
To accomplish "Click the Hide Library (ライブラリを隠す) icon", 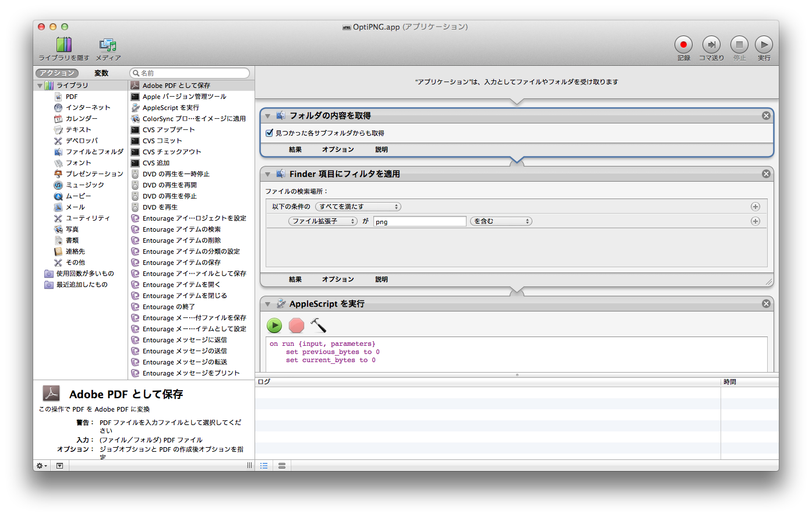I will pos(63,45).
